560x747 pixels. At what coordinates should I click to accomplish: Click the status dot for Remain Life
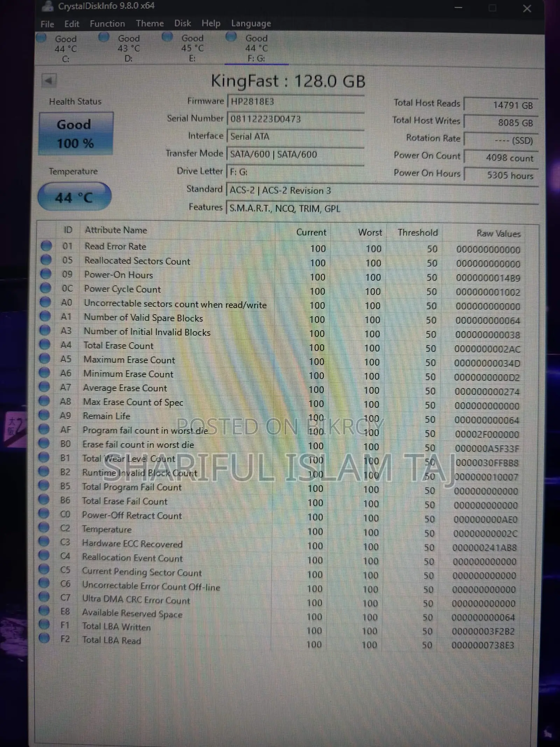point(44,415)
